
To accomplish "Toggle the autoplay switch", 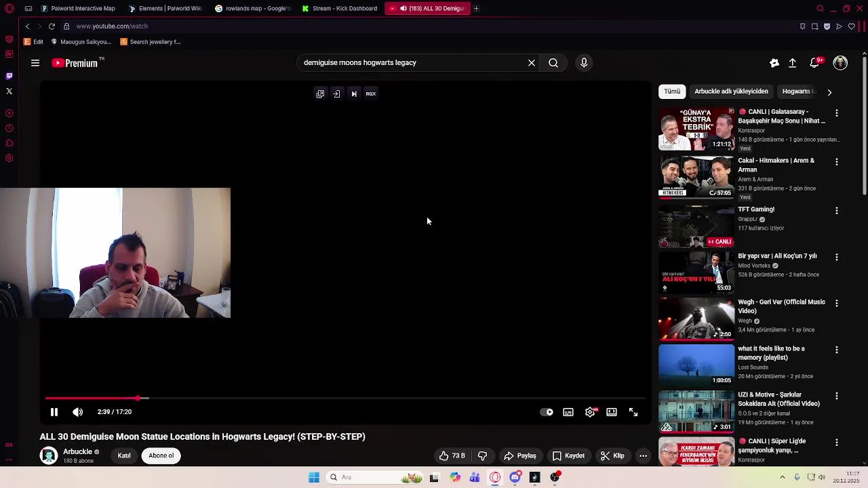I will (547, 412).
